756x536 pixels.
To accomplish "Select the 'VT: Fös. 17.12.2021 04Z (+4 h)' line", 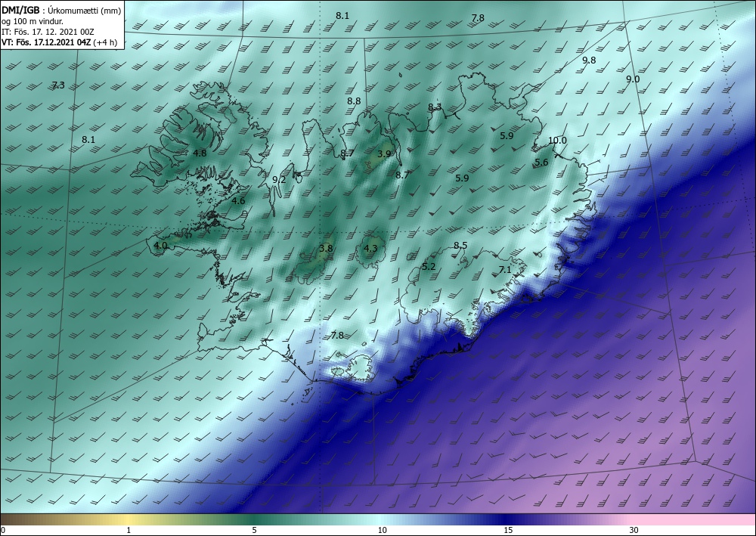I will click(x=59, y=42).
